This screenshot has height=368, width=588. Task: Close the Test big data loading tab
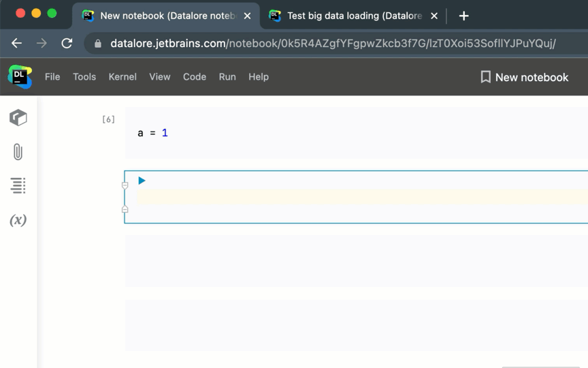point(434,16)
